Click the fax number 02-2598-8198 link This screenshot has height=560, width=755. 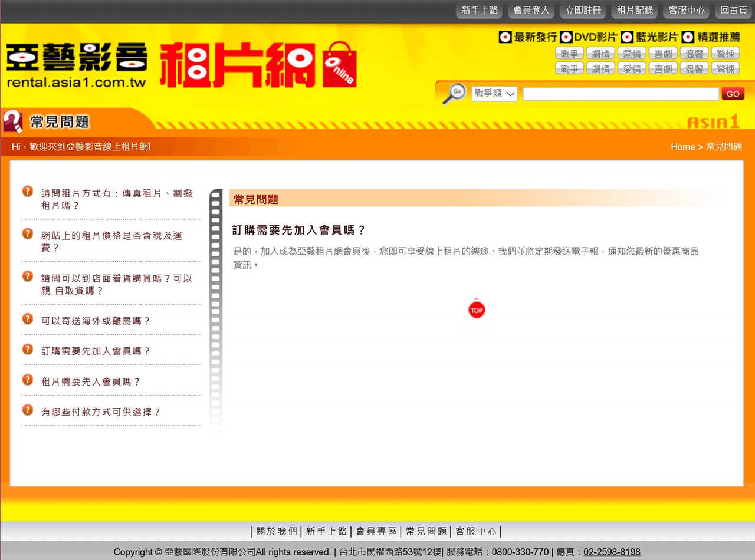[612, 552]
